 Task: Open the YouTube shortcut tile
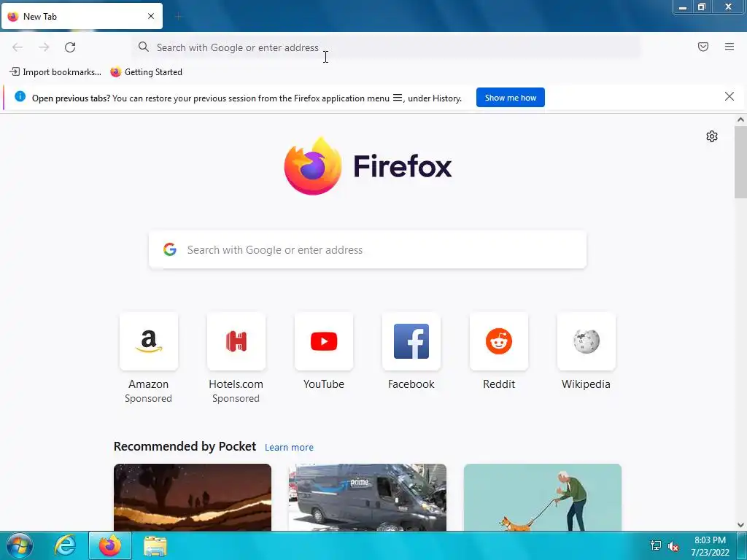[x=324, y=341]
